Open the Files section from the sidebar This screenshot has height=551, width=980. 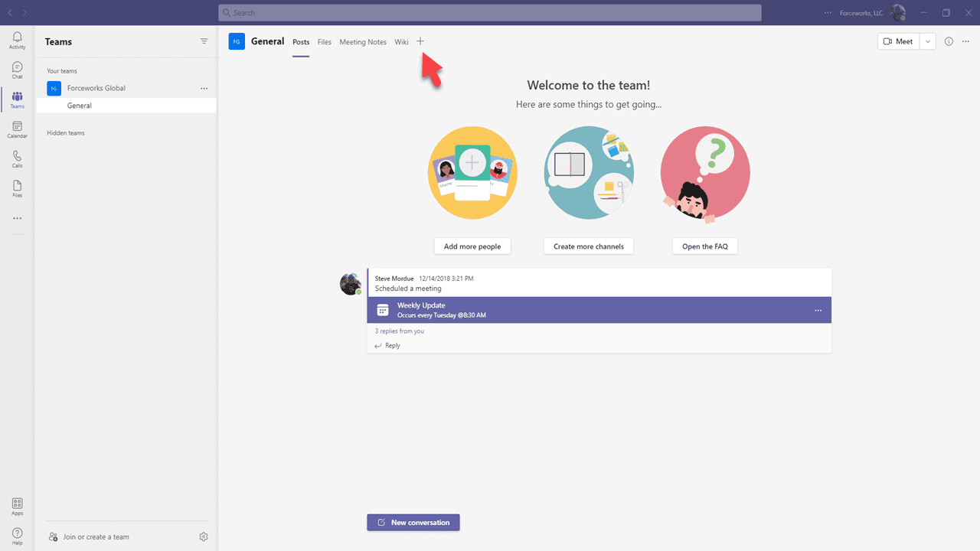tap(17, 189)
